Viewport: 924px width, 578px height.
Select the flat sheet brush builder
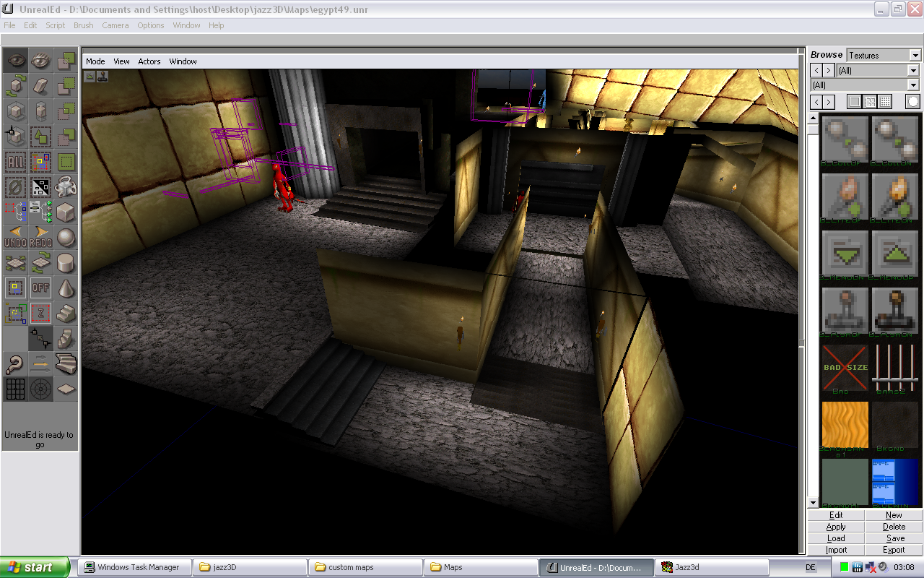[x=66, y=389]
